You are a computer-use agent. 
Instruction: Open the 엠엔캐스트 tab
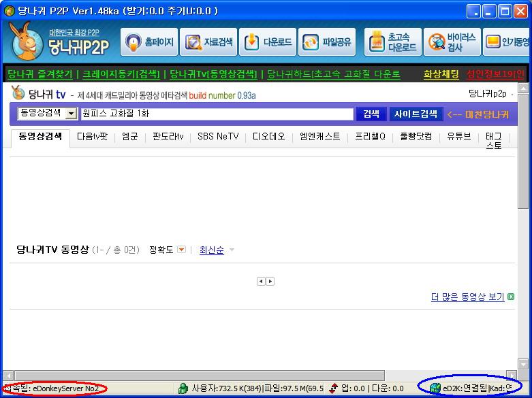point(319,136)
